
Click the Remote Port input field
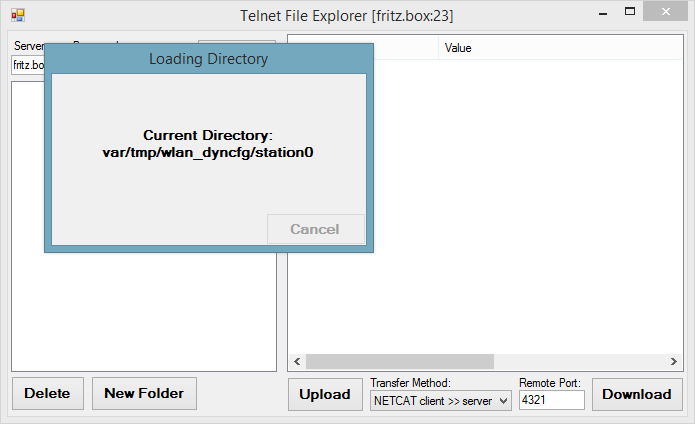551,400
